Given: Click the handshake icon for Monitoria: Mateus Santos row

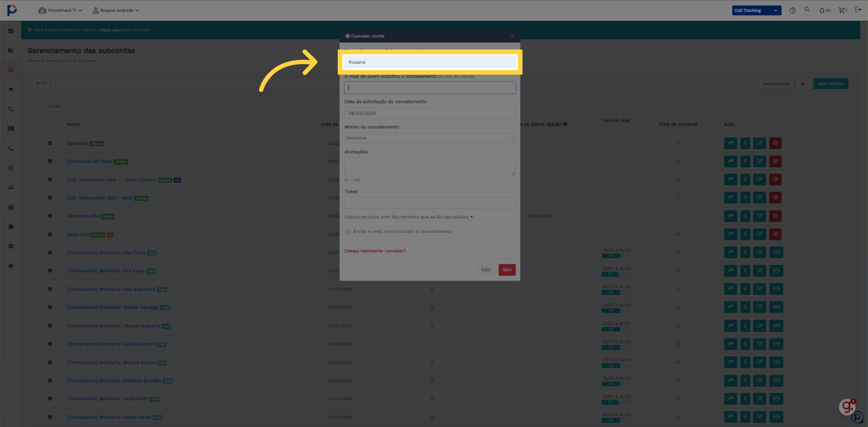Looking at the screenshot, I should coord(776,362).
